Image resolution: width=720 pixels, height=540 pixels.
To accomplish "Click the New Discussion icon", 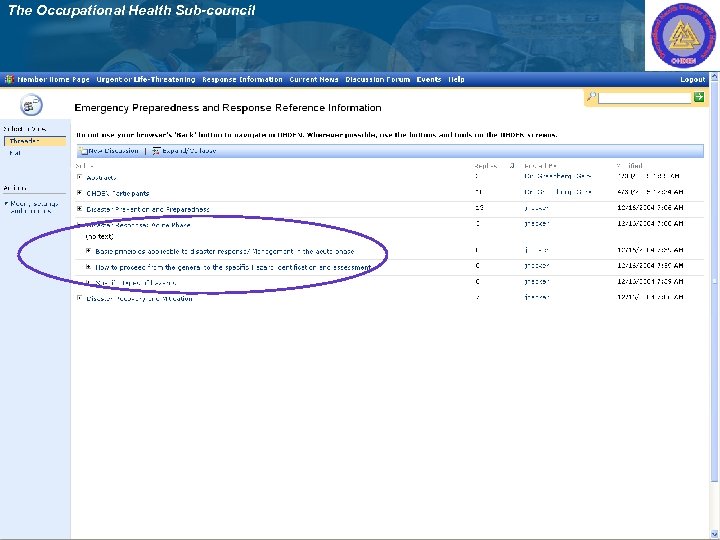I will [x=83, y=151].
